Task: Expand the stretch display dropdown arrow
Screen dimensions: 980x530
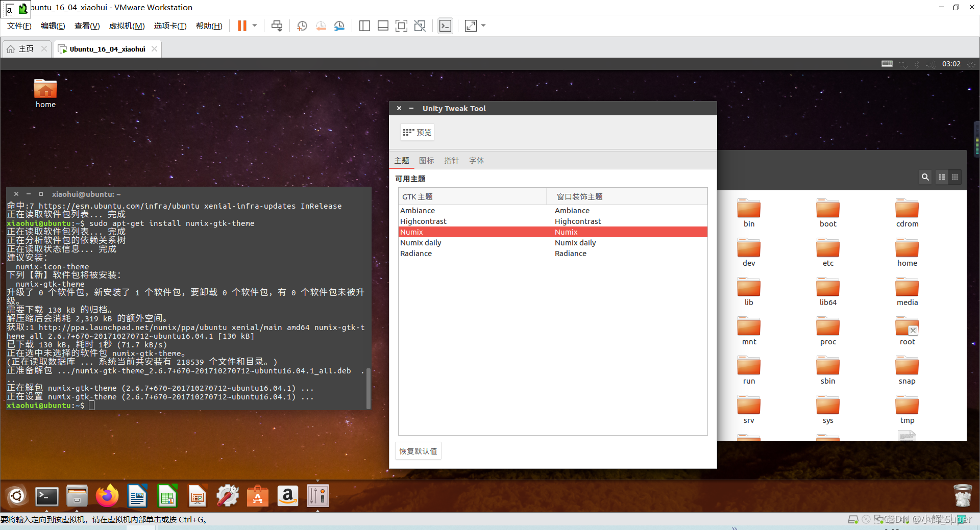Action: coord(483,26)
